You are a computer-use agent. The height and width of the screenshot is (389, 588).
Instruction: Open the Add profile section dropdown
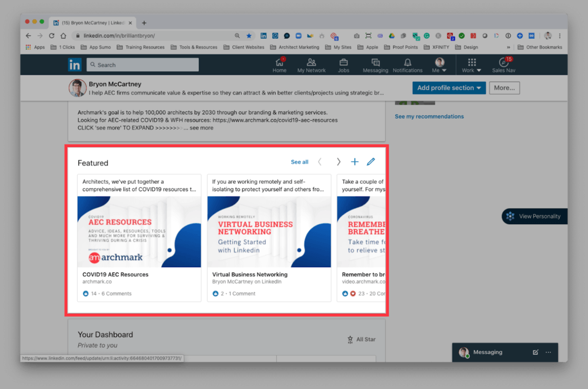(449, 88)
